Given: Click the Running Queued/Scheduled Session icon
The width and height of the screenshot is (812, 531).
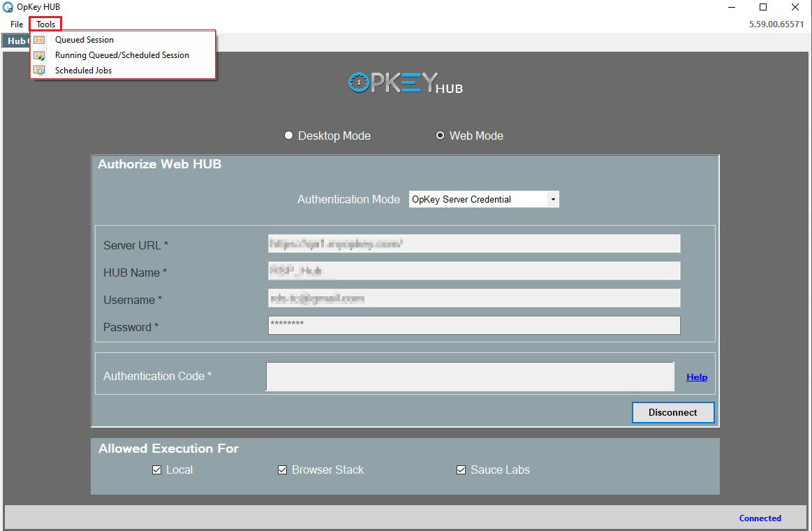Looking at the screenshot, I should point(40,55).
